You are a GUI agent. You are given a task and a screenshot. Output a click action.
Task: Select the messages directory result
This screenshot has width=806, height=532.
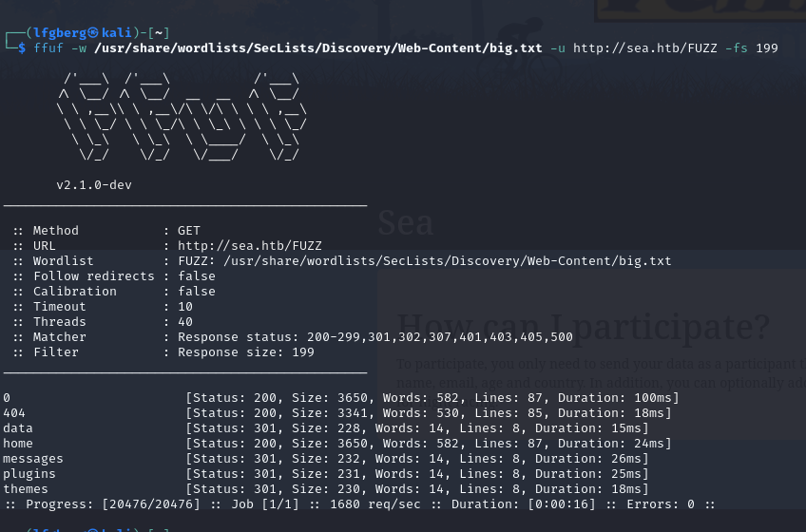(x=33, y=459)
